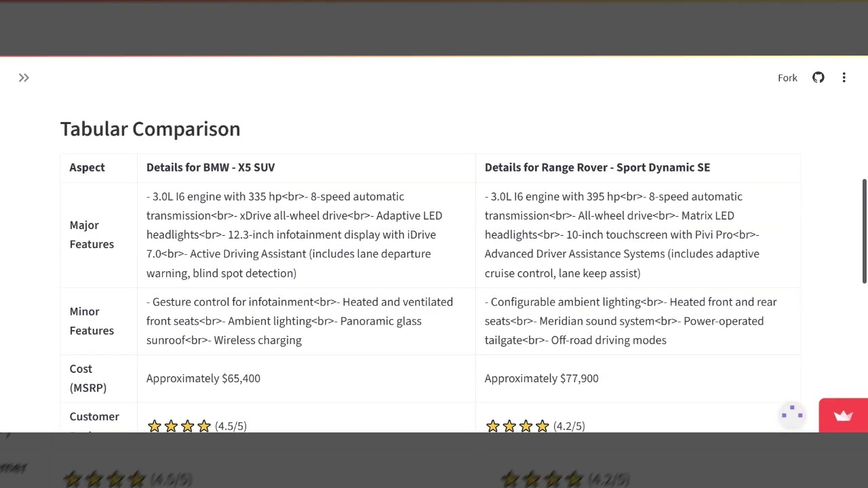
Task: Click the page's vertical scrollbar thumb
Action: click(x=865, y=231)
